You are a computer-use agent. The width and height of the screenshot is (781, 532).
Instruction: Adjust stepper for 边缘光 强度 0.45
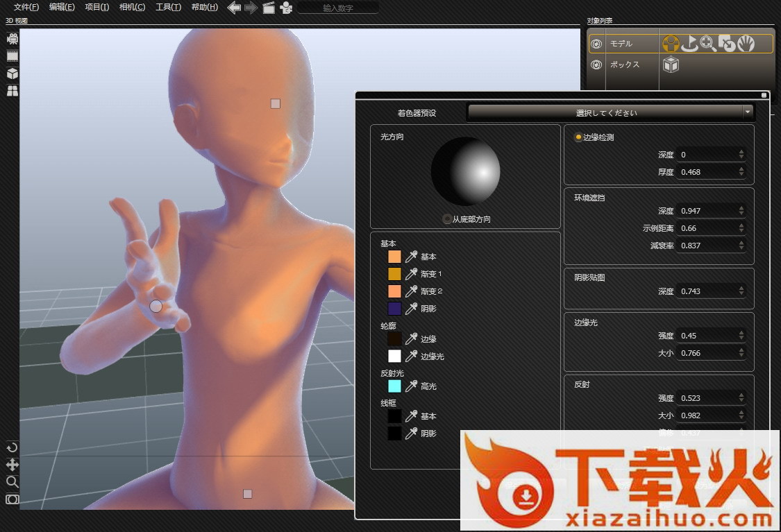741,336
